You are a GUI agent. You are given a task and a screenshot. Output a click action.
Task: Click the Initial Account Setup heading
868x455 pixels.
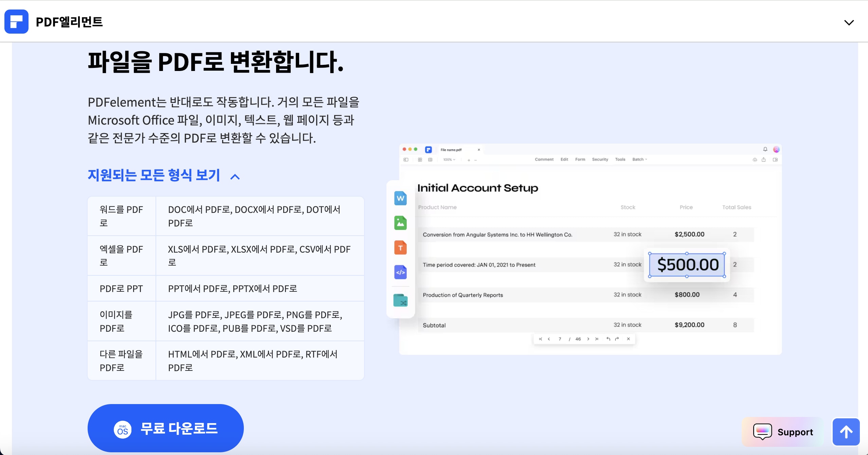(477, 188)
